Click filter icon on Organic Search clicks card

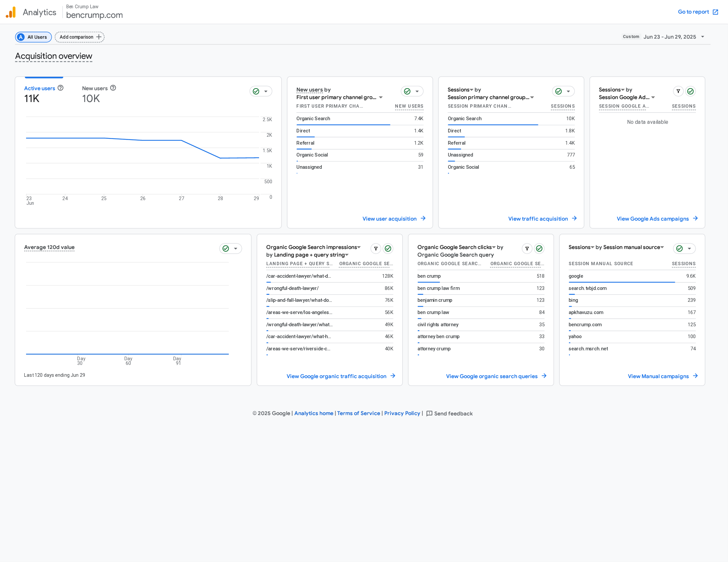click(527, 249)
